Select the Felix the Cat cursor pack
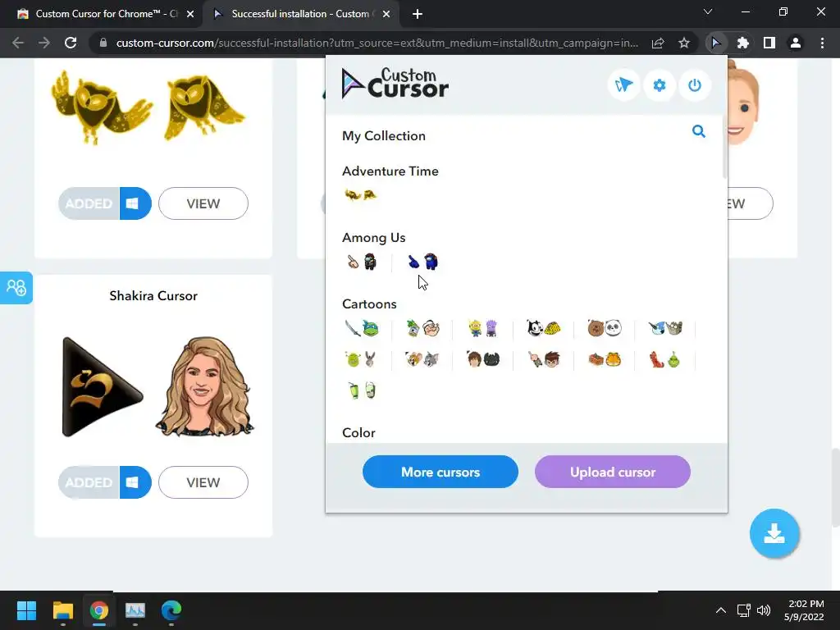840x630 pixels. (544, 328)
